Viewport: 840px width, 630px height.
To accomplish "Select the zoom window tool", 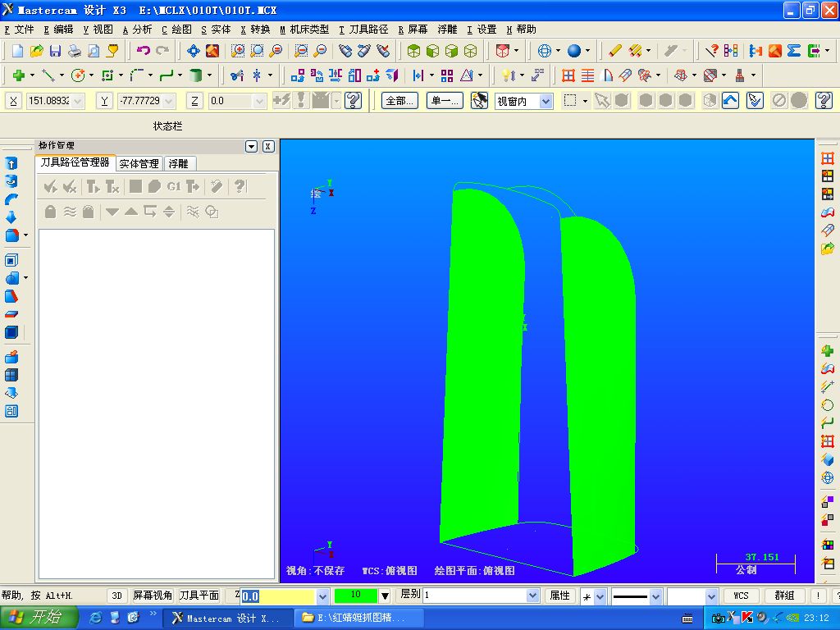I will pyautogui.click(x=237, y=51).
